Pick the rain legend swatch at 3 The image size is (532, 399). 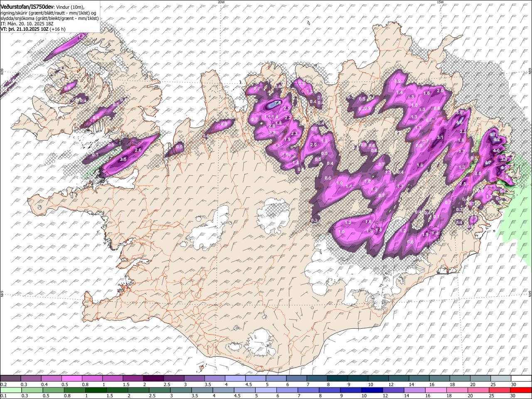tap(180, 390)
